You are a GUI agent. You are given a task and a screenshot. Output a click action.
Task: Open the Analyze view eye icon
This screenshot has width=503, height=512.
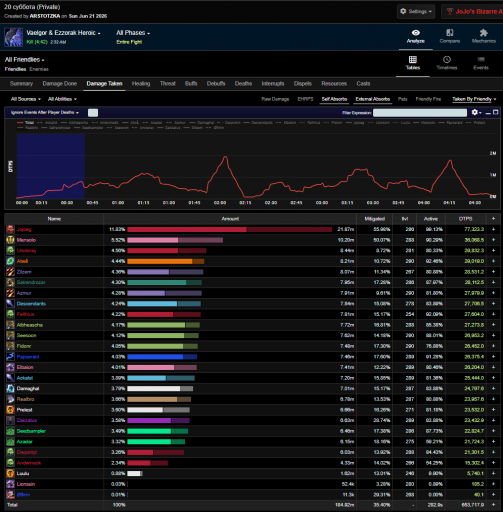415,33
